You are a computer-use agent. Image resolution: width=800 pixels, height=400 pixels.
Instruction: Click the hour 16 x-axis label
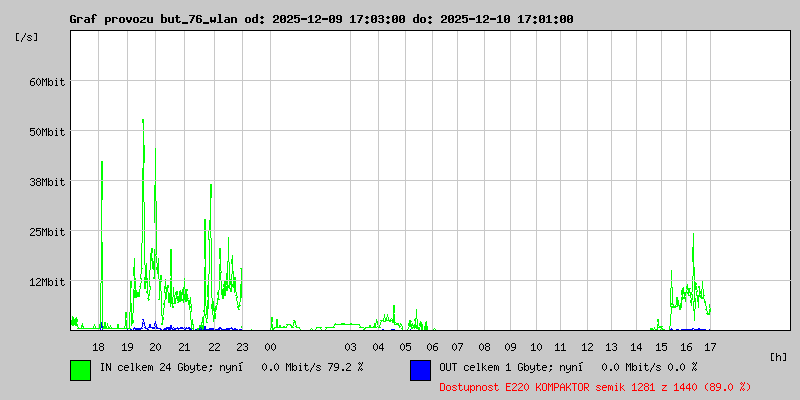coord(686,347)
